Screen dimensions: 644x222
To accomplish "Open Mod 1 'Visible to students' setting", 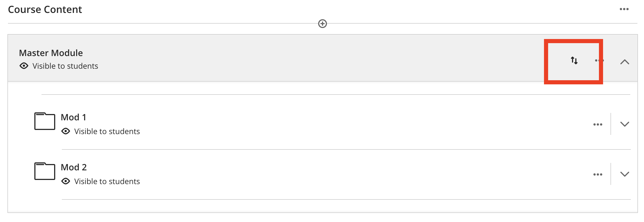I will 107,131.
